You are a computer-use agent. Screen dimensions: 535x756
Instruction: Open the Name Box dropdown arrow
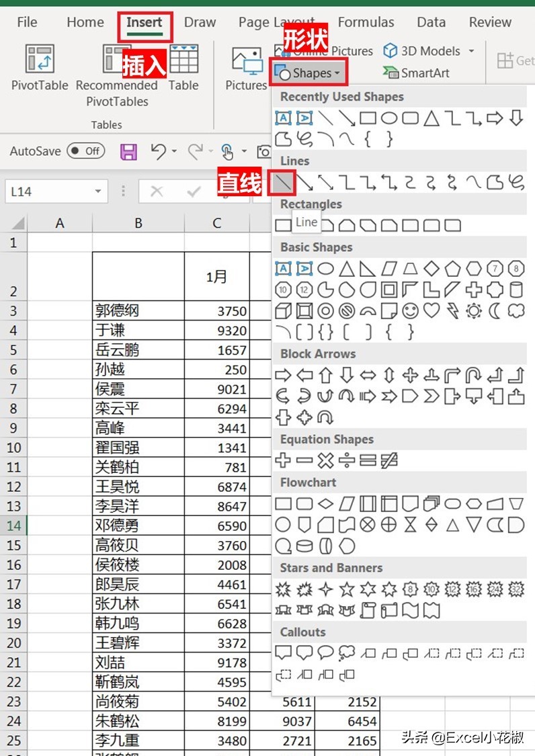(x=98, y=192)
